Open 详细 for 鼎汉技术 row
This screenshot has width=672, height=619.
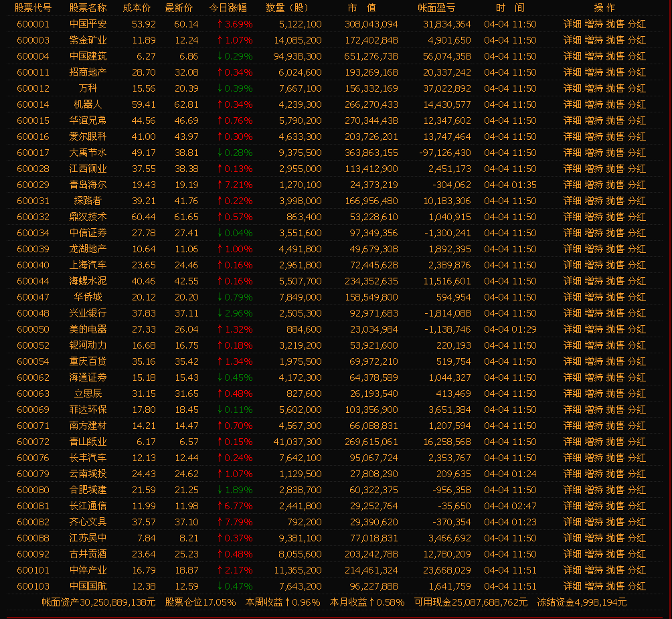point(572,217)
